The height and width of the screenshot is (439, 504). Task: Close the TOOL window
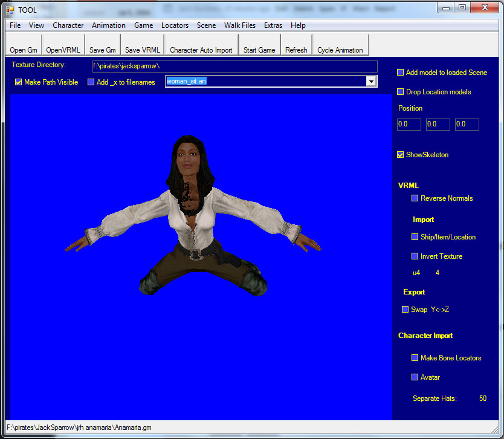pos(485,8)
